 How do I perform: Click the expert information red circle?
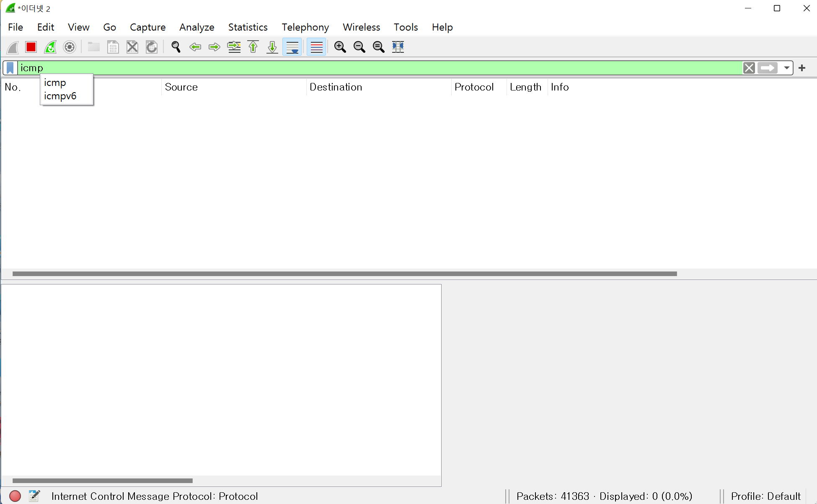tap(15, 496)
